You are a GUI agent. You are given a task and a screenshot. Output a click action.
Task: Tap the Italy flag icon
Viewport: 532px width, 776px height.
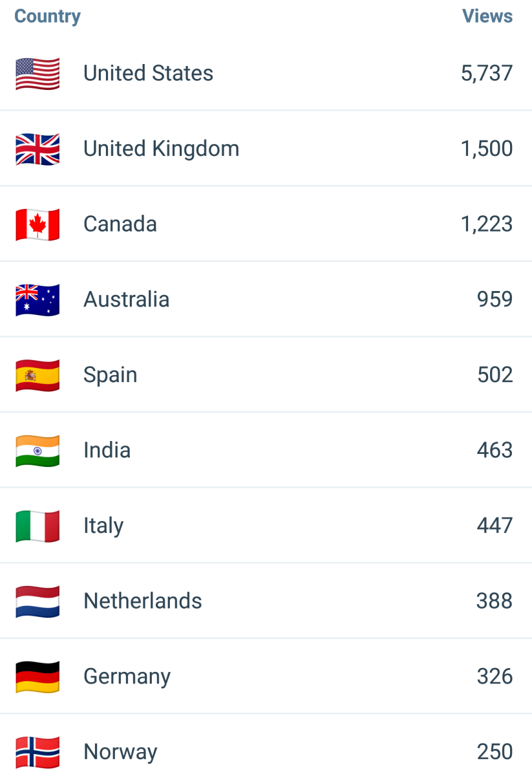click(x=37, y=526)
